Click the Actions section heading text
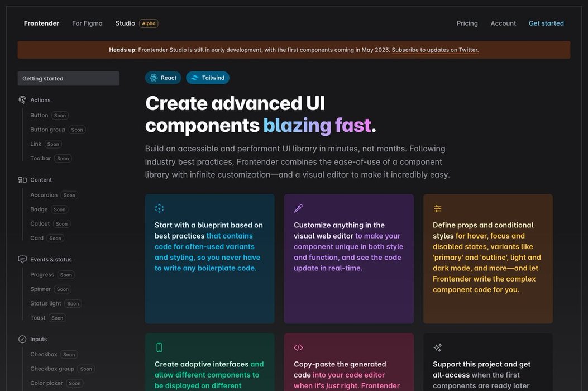The width and height of the screenshot is (588, 391). click(40, 100)
